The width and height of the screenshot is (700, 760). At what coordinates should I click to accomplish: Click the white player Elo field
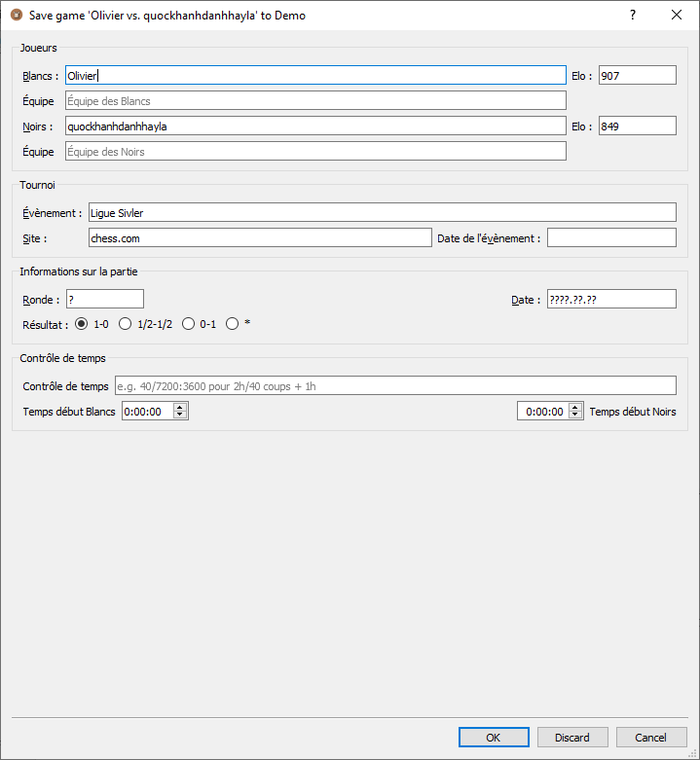[x=637, y=75]
